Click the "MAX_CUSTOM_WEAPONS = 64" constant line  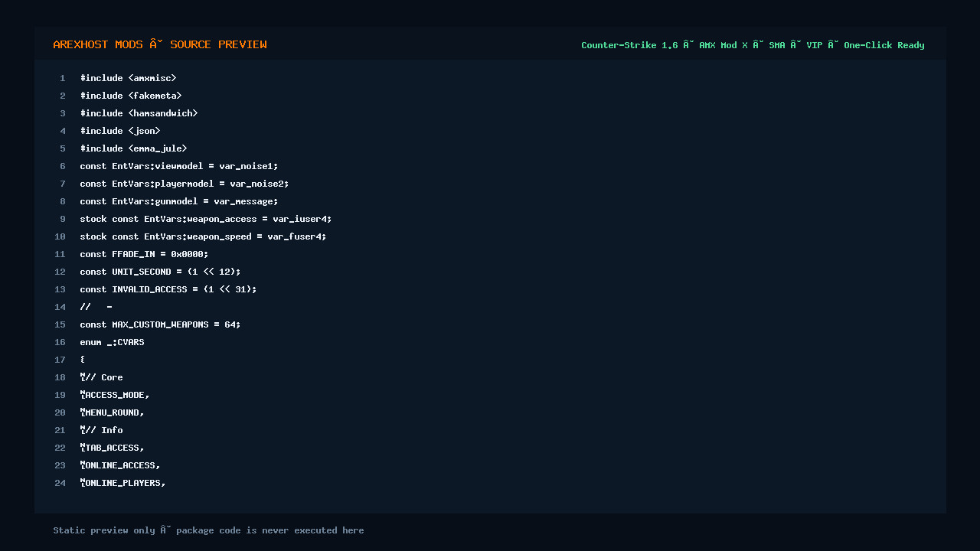(x=161, y=324)
